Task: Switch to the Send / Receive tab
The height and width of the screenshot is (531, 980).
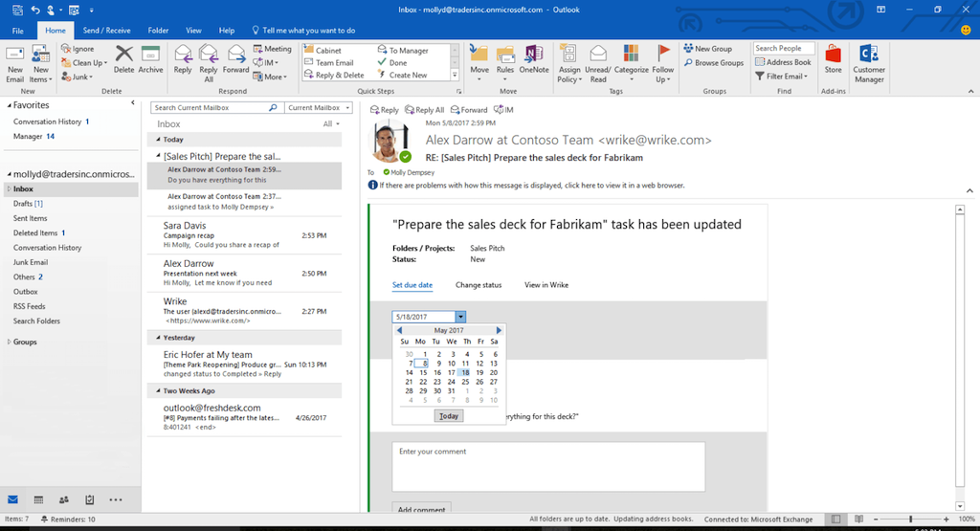Action: click(x=107, y=30)
